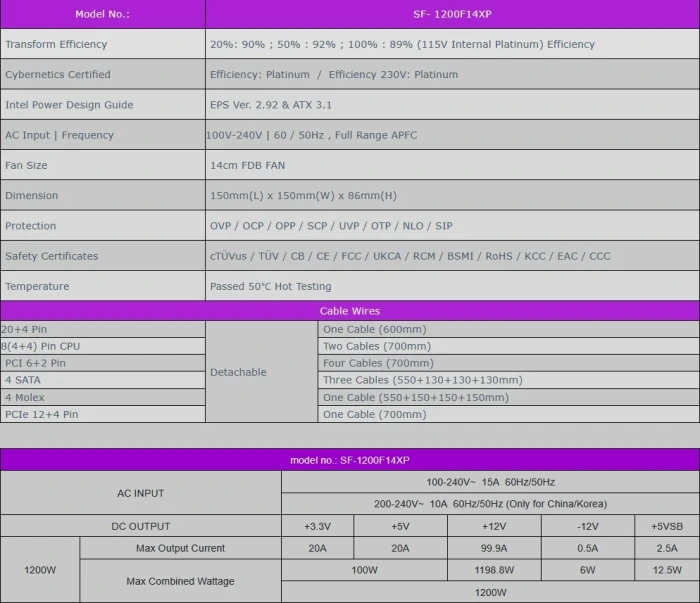The height and width of the screenshot is (603, 700).
Task: Click the Transform Efficiency row label
Action: point(56,44)
